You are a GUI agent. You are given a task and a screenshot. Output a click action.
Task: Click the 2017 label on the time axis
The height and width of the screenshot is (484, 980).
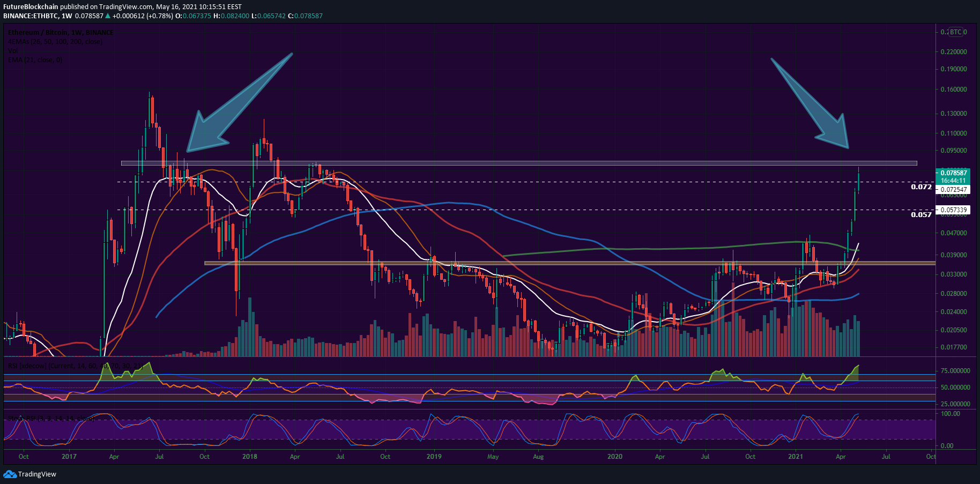pyautogui.click(x=69, y=457)
